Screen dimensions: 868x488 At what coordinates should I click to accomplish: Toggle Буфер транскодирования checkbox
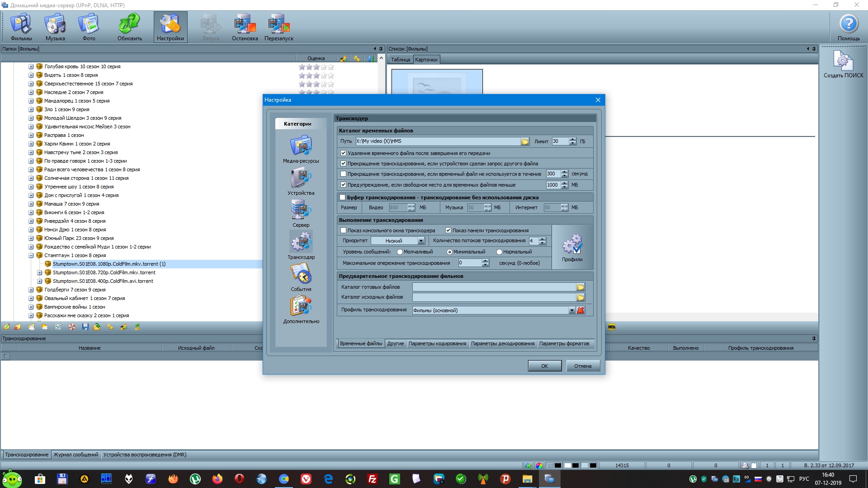coord(343,197)
